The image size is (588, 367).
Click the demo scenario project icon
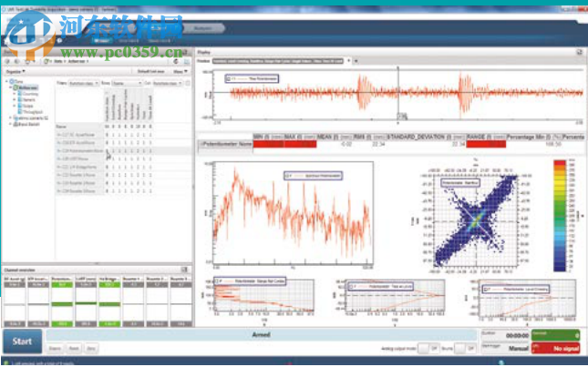15,117
